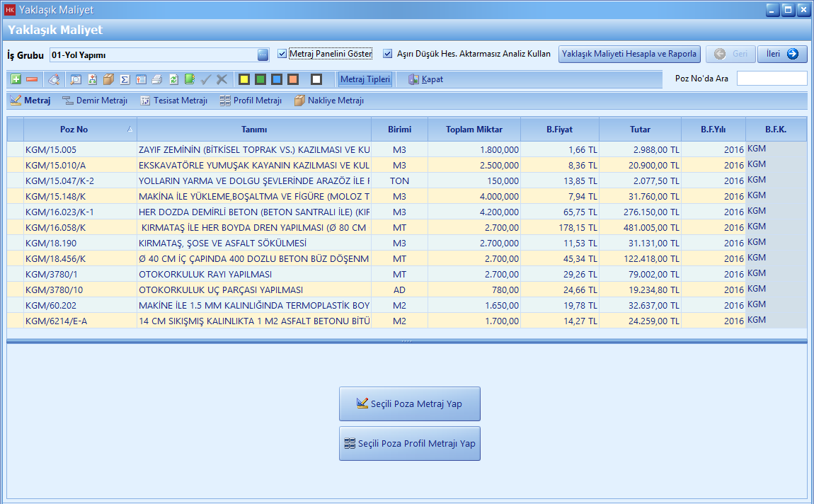This screenshot has width=814, height=504.
Task: Uncheck Metraj Panelini Göster checkbox
Action: 282,54
